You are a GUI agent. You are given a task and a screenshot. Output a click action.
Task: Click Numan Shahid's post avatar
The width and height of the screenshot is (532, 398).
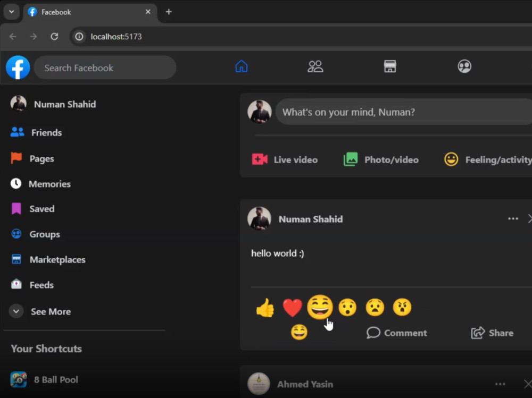click(x=260, y=219)
